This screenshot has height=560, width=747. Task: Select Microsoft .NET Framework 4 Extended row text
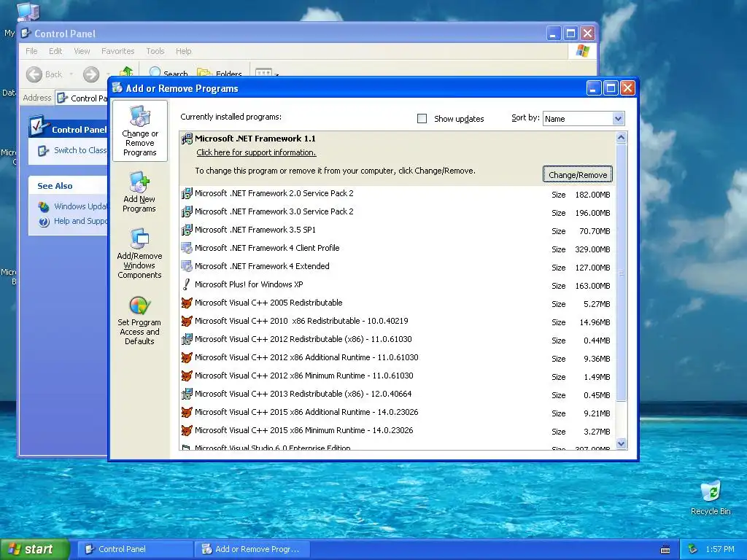[262, 266]
